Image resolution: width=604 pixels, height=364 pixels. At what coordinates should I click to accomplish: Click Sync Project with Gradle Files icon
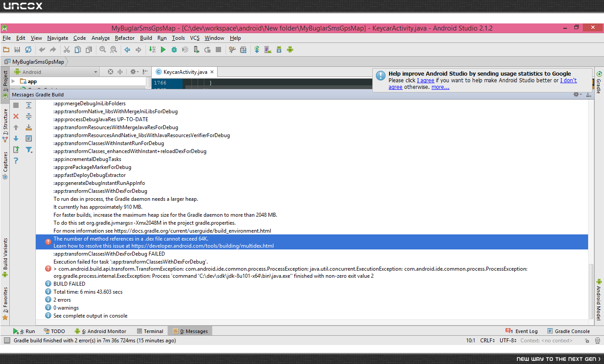257,50
